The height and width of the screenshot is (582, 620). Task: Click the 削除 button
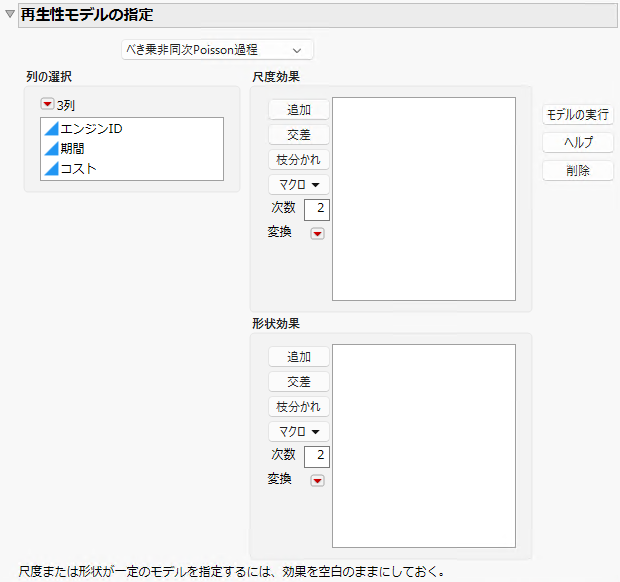coord(578,170)
